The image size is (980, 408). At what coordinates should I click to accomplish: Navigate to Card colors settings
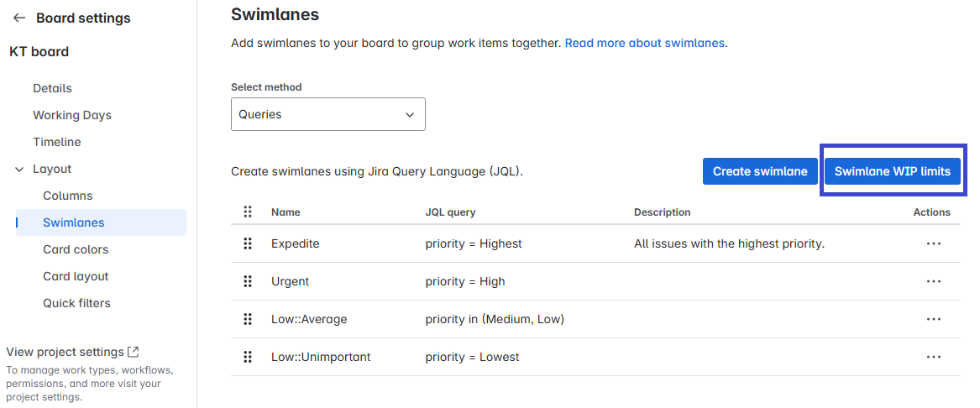76,249
